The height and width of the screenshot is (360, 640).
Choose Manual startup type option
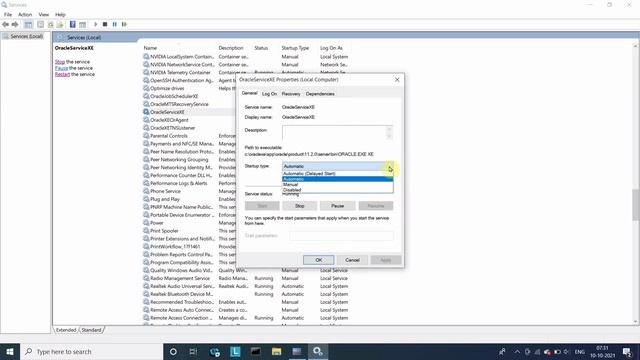point(338,184)
